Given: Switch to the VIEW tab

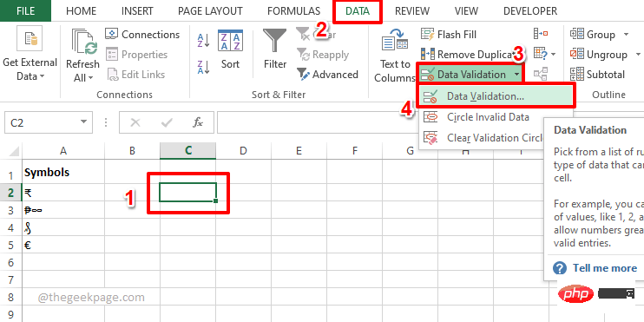Looking at the screenshot, I should pyautogui.click(x=466, y=11).
